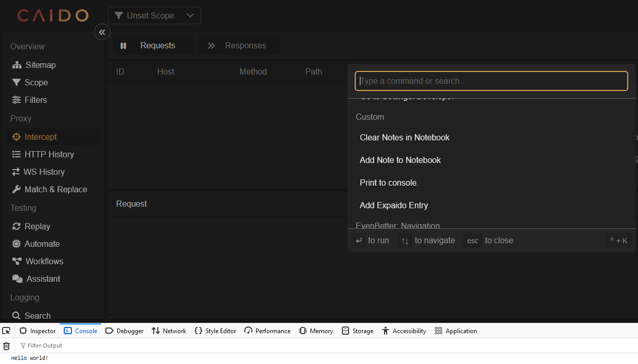Image resolution: width=638 pixels, height=364 pixels.
Task: Open the Automate tool
Action: pyautogui.click(x=41, y=244)
